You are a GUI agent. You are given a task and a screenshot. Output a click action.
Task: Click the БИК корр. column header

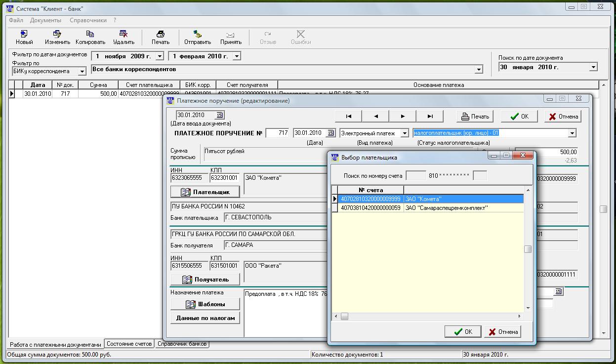click(198, 85)
